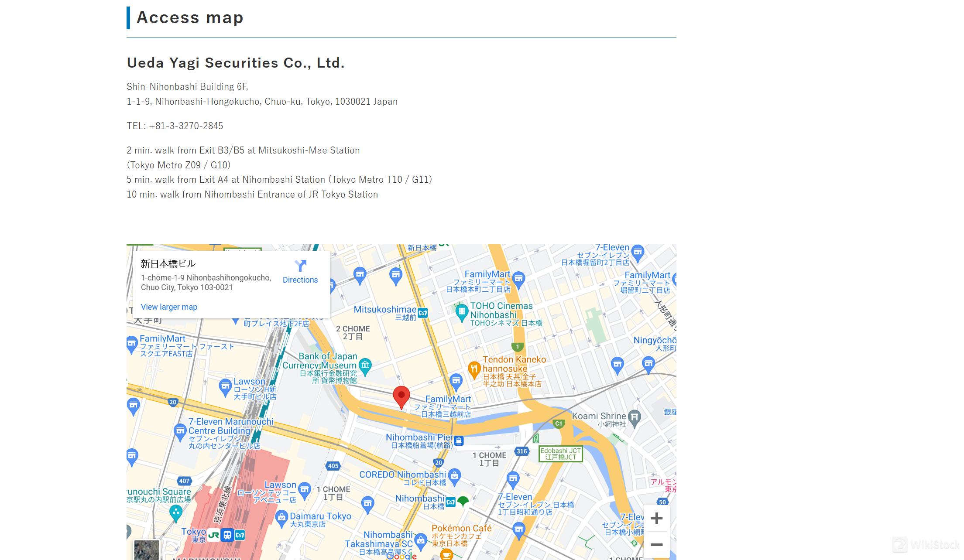The height and width of the screenshot is (560, 964).
Task: Switch to satellite view thumbnail
Action: (147, 550)
